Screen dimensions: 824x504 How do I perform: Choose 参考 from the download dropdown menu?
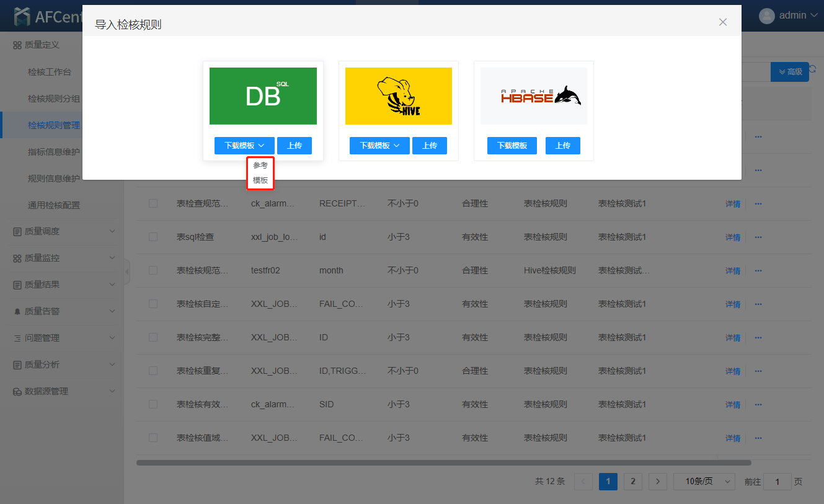click(260, 166)
